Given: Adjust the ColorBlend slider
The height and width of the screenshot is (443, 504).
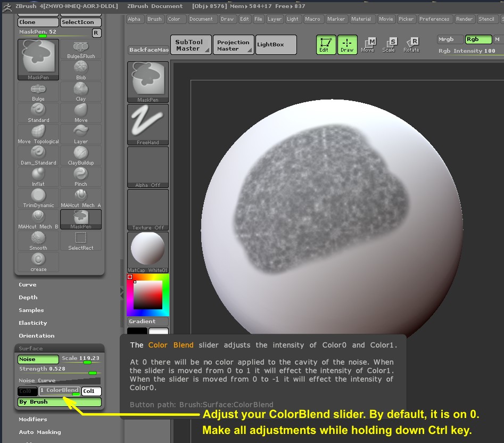Looking at the screenshot, I should 60,391.
